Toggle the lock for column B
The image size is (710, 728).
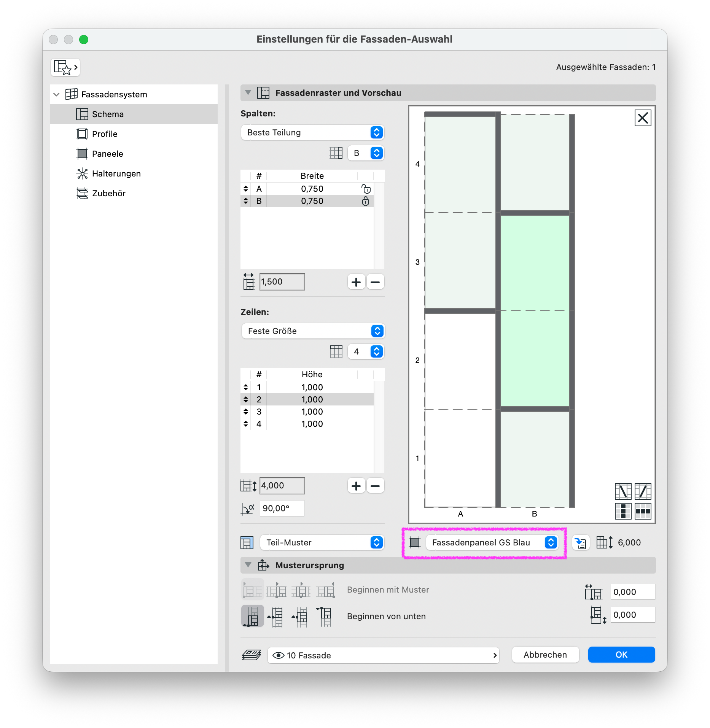click(366, 201)
